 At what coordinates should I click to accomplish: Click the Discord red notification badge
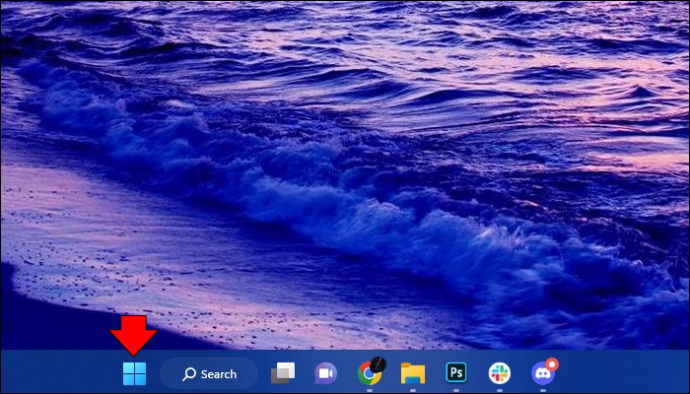[551, 365]
